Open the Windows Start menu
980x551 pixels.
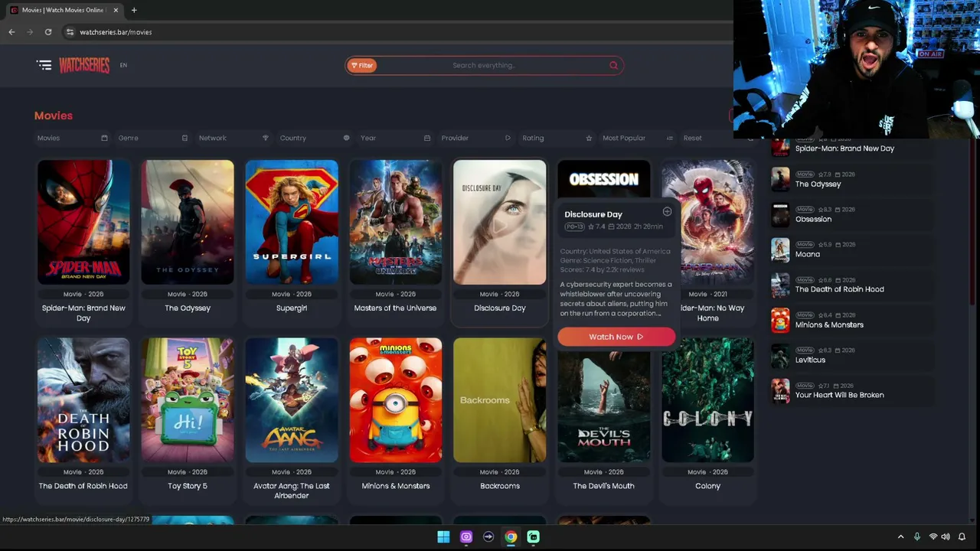click(443, 537)
